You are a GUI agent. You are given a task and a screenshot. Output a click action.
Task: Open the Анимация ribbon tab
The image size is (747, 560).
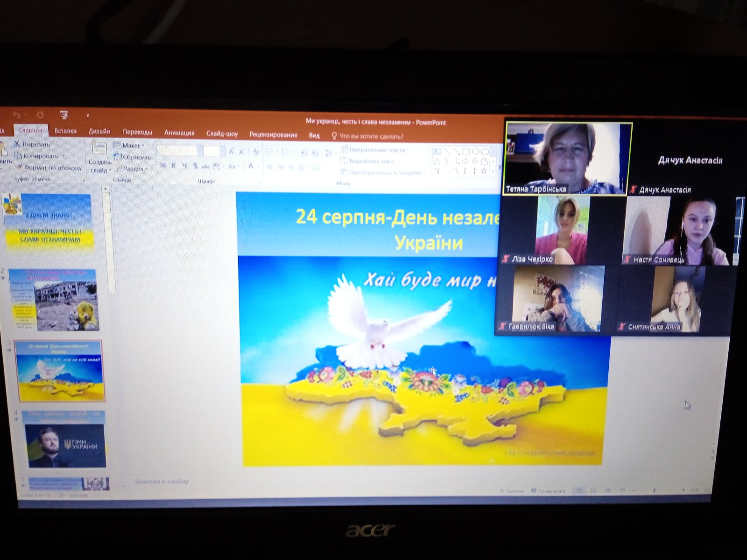pos(179,133)
